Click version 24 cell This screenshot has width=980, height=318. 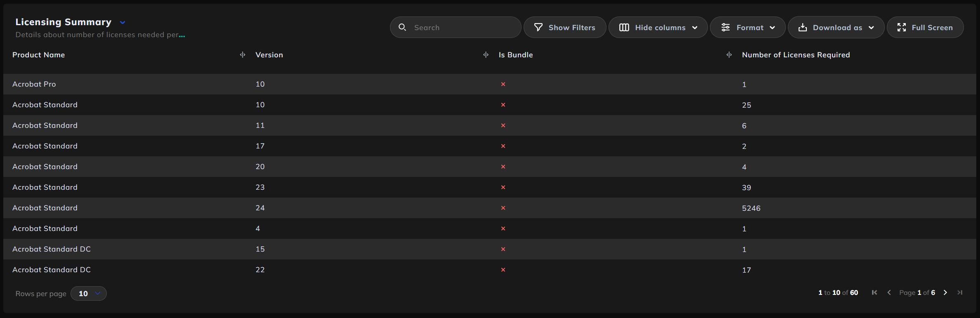click(x=260, y=208)
